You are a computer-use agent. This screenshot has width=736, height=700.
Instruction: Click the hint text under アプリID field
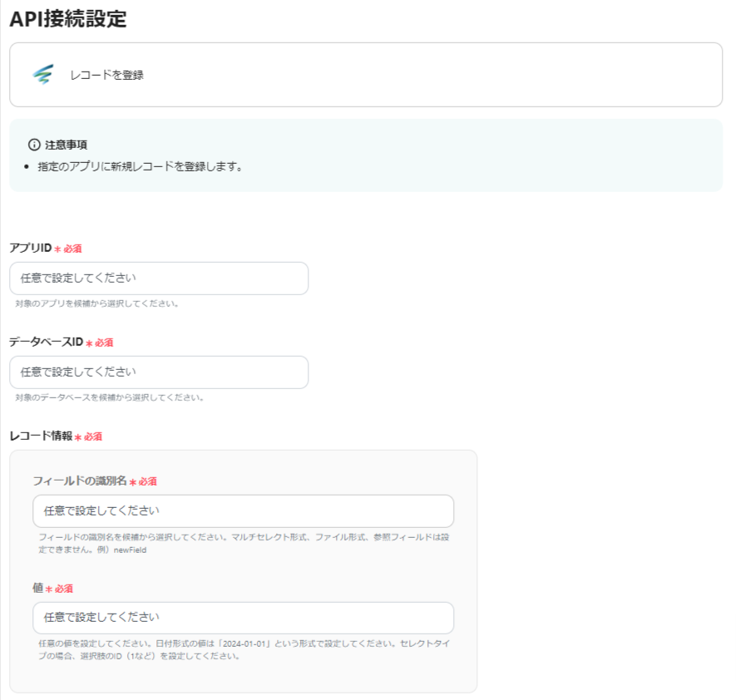click(97, 303)
